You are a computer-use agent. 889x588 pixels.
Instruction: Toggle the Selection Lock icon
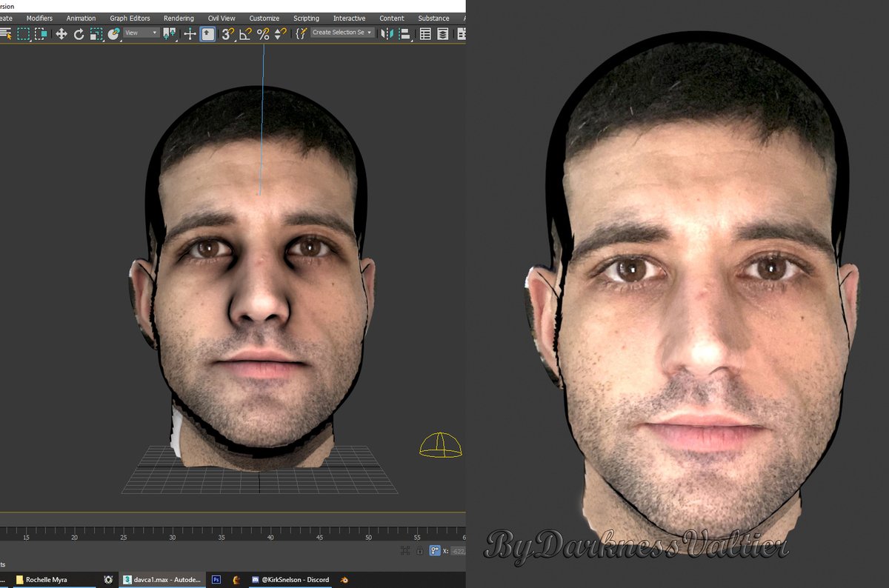419,550
